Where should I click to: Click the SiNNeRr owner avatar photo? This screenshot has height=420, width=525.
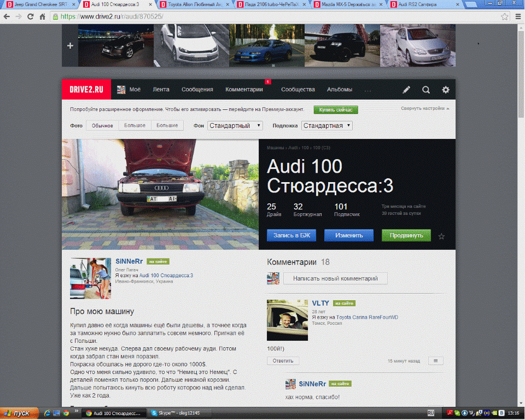pyautogui.click(x=90, y=278)
